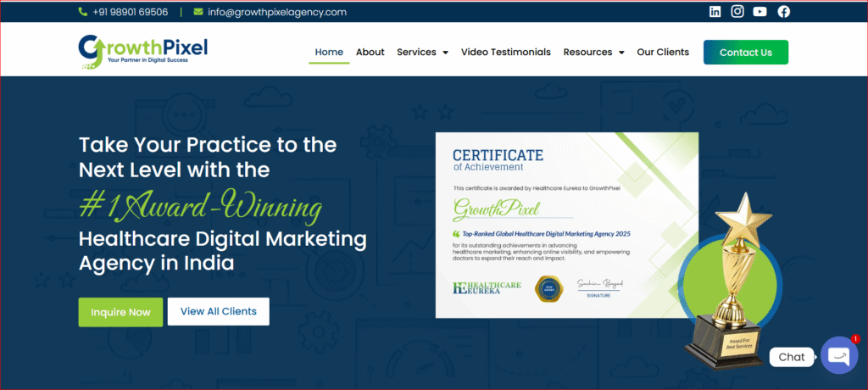This screenshot has height=390, width=868.
Task: Open the Certificate of Achievement image
Action: coord(567,225)
